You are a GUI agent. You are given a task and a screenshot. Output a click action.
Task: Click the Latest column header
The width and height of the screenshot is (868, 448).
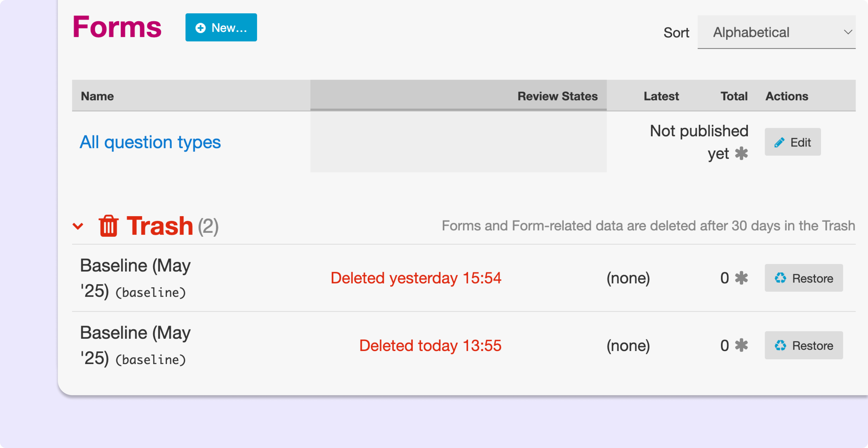click(x=661, y=96)
